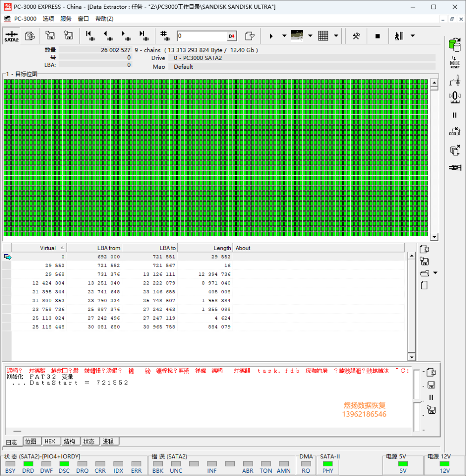Screen dimensions: 466x476
Task: Click the About column header
Action: [x=319, y=248]
